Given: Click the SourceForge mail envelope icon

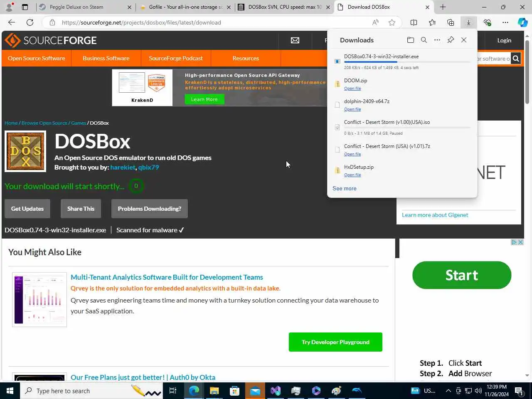Looking at the screenshot, I should pos(295,40).
